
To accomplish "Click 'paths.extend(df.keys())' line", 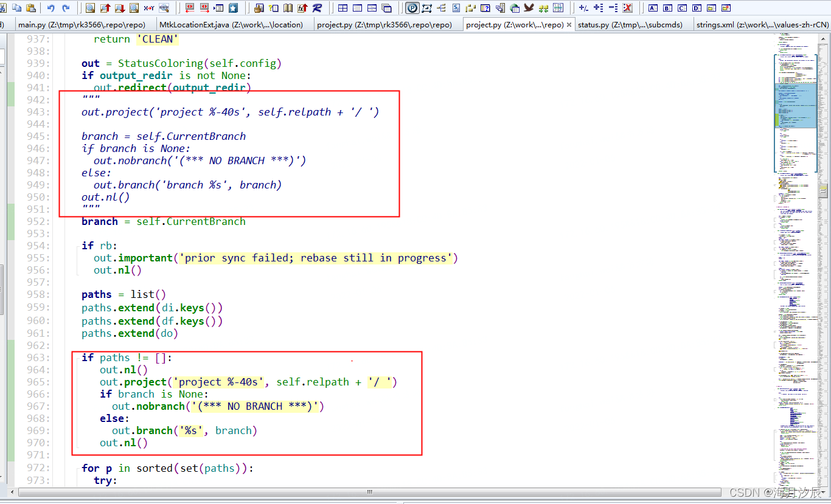I will point(152,320).
